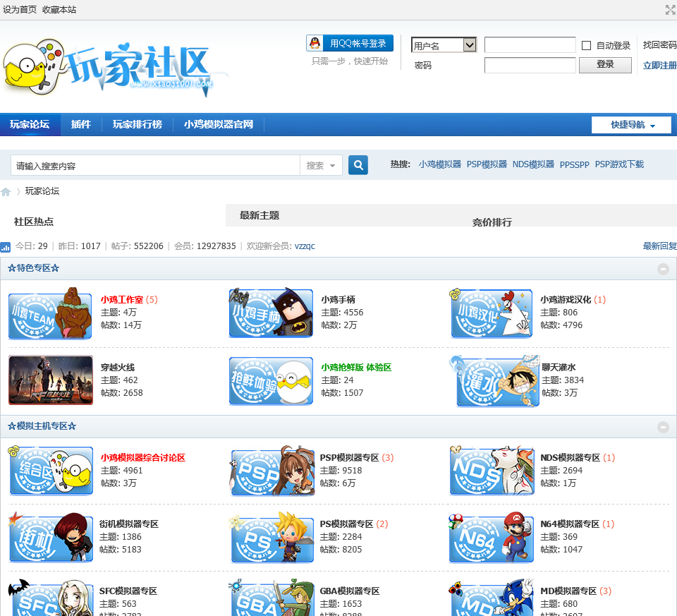The width and height of the screenshot is (677, 616).
Task: Click hot search link 小鸡模拟器
Action: click(x=439, y=164)
